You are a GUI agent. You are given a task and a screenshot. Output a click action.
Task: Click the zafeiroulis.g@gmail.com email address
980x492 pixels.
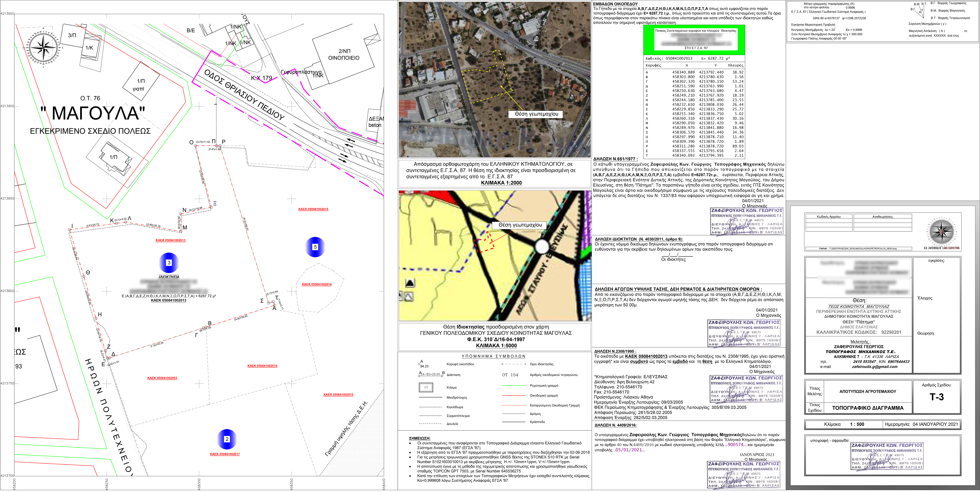pyautogui.click(x=875, y=367)
